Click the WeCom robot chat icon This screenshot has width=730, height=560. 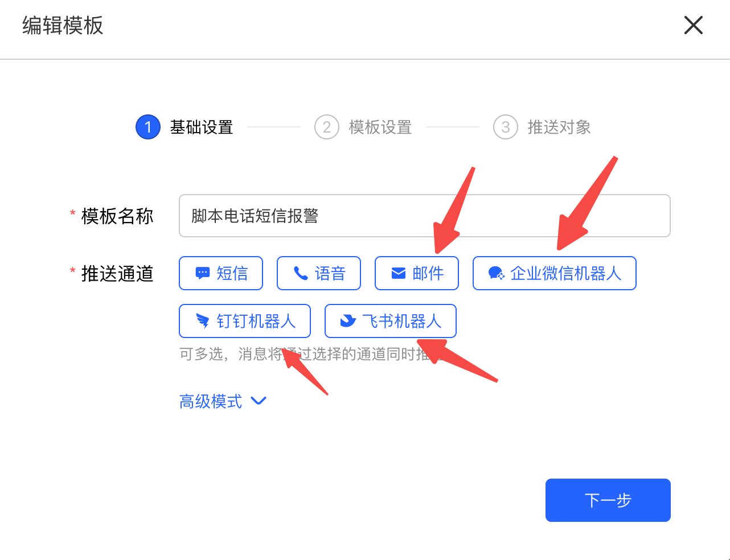click(497, 273)
